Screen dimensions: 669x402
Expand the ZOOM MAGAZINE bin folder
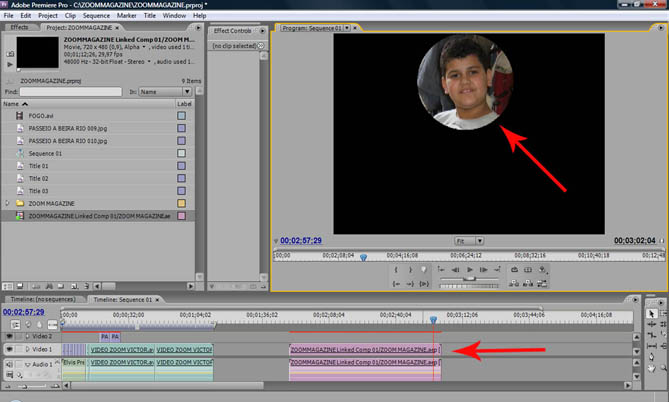pos(8,203)
